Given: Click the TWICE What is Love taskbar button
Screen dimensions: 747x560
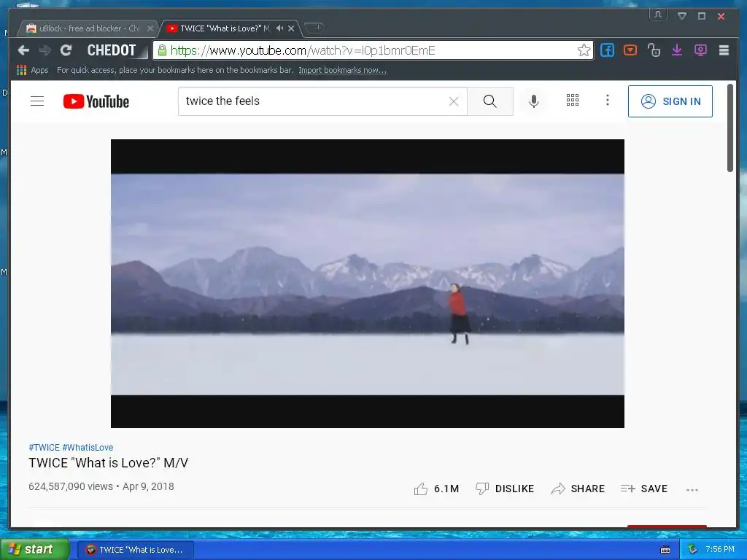Looking at the screenshot, I should click(136, 550).
